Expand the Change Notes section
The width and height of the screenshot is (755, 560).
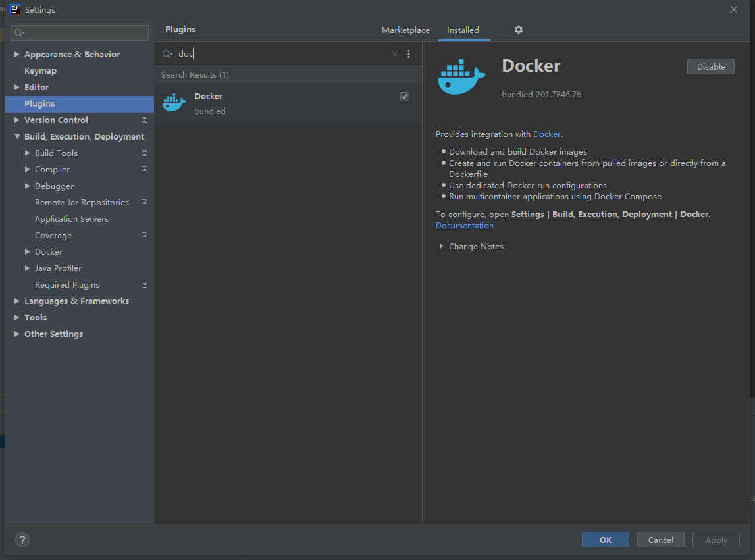point(441,246)
